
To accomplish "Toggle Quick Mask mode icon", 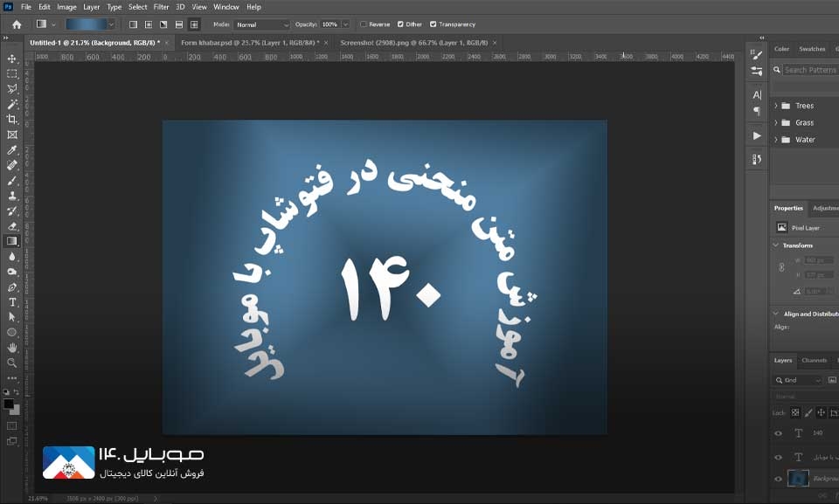I will (x=11, y=426).
